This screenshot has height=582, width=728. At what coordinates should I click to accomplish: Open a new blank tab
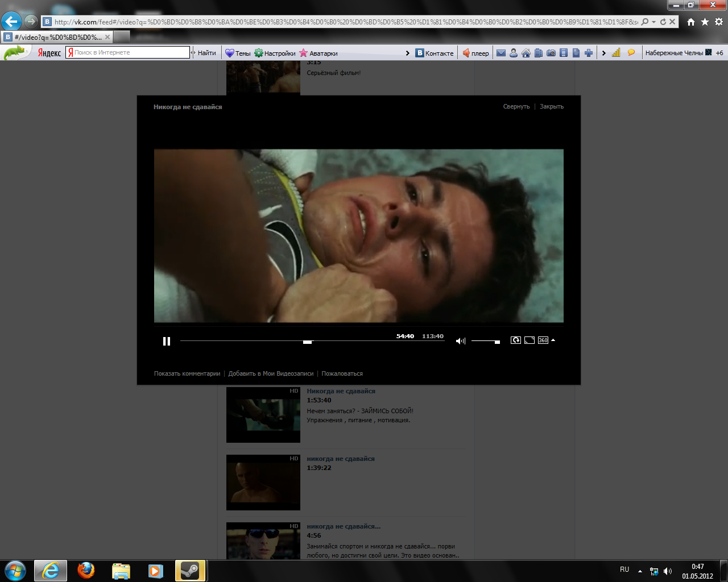coord(122,37)
